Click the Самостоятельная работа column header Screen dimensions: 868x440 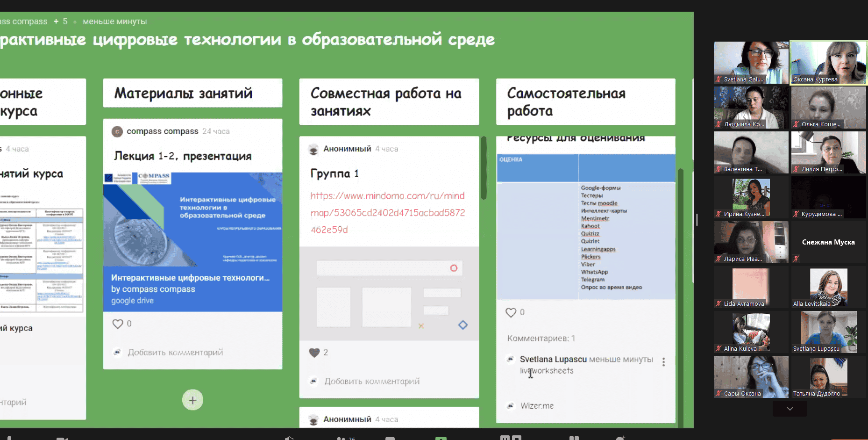tap(585, 102)
